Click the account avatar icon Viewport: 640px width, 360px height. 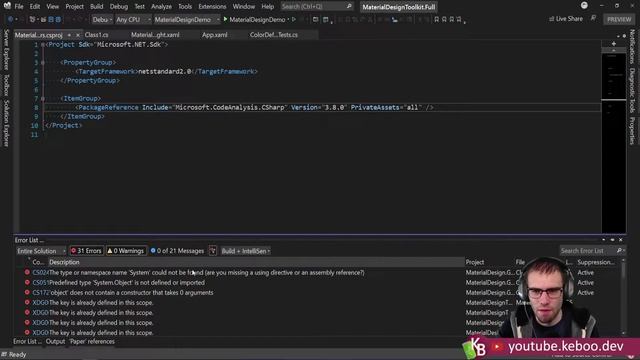pyautogui.click(x=584, y=5)
